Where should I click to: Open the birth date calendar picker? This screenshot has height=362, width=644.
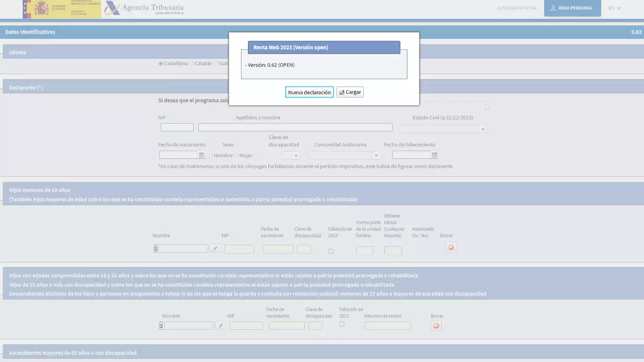point(202,155)
